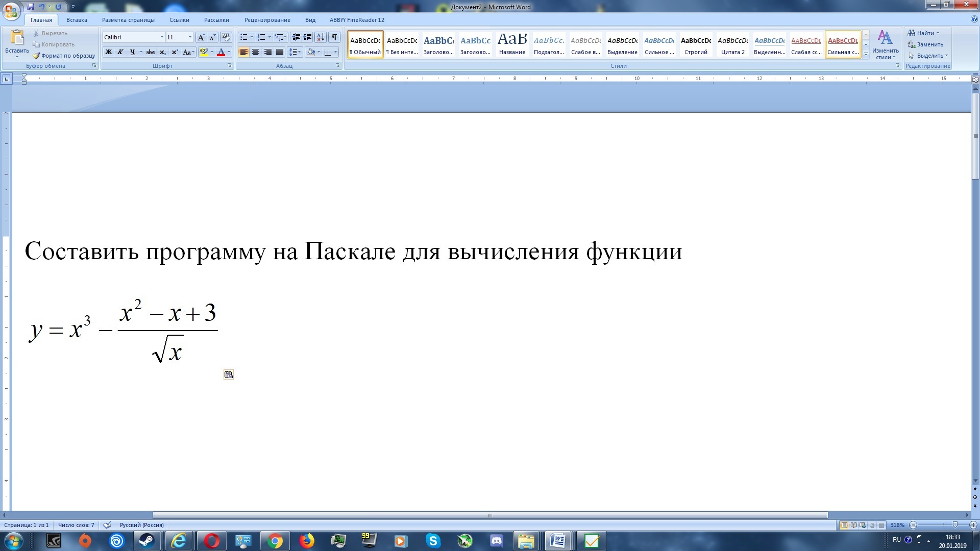The width and height of the screenshot is (980, 551).
Task: Click the strikethrough abc icon
Action: tap(150, 52)
